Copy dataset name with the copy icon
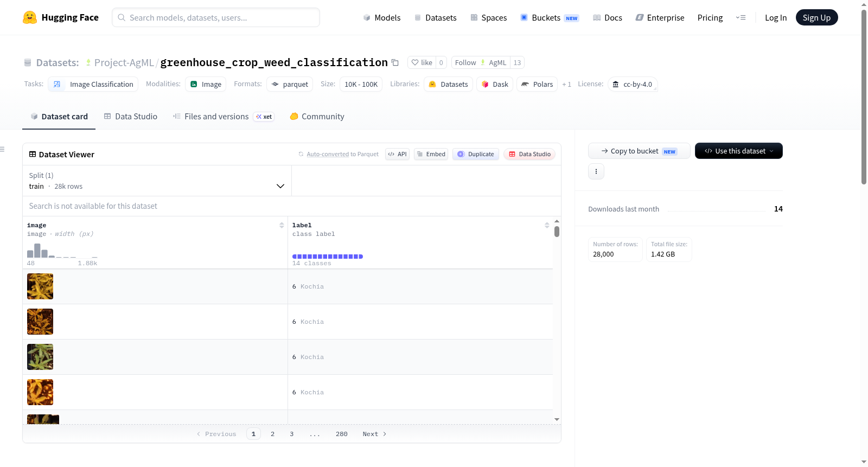 395,63
